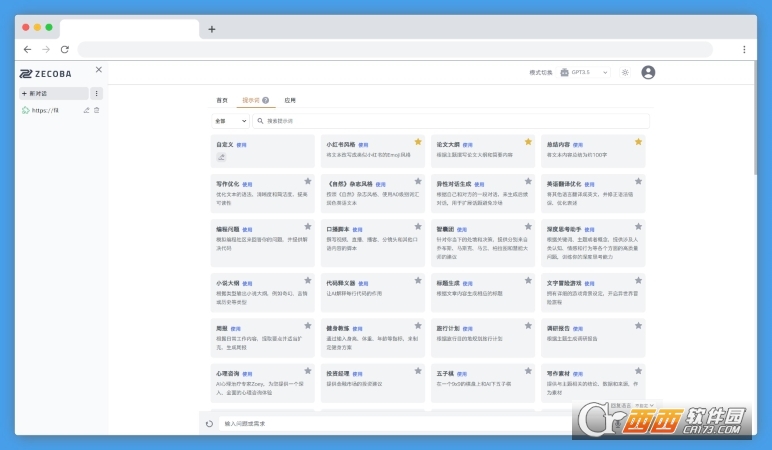The width and height of the screenshot is (772, 450).
Task: Click the 新对话 new chat button
Action: point(54,93)
